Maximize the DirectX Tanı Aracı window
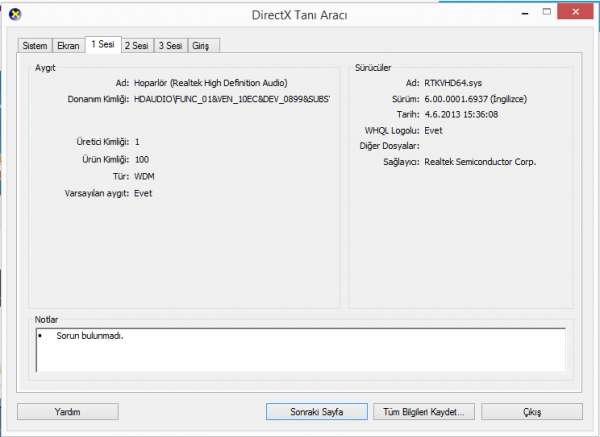The height and width of the screenshot is (437, 600). pos(547,12)
